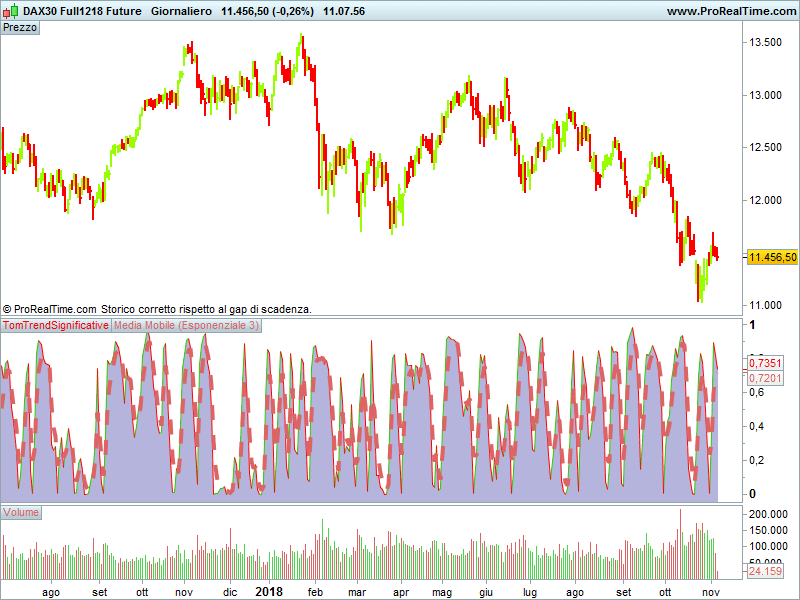Click the 12.000 level on price scale

(x=765, y=200)
